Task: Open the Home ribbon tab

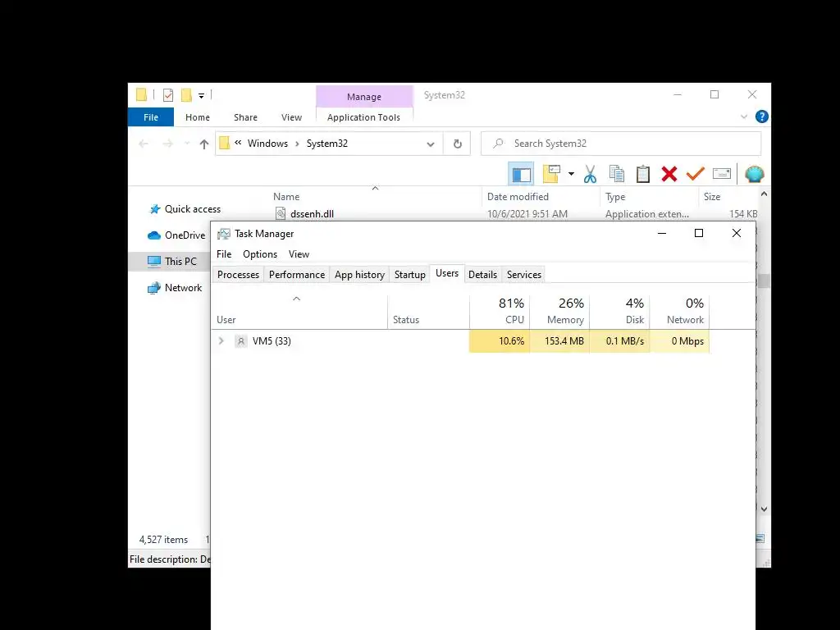Action: click(198, 117)
